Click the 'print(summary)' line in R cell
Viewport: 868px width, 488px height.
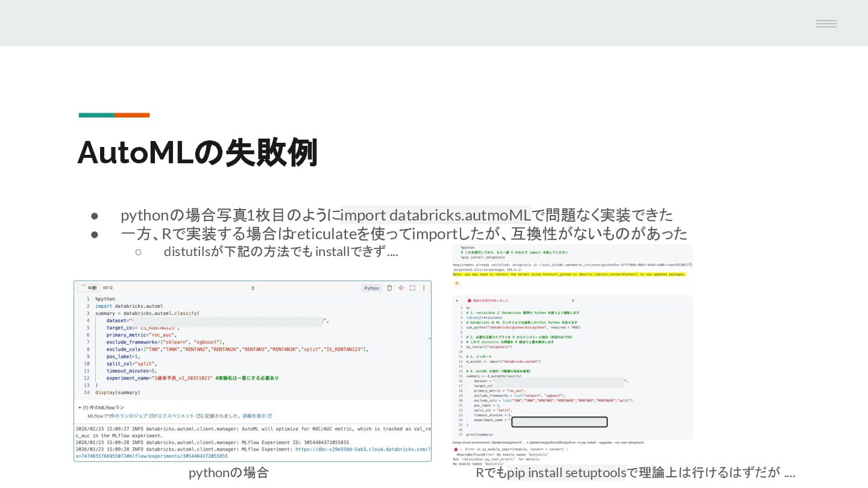[x=480, y=434]
